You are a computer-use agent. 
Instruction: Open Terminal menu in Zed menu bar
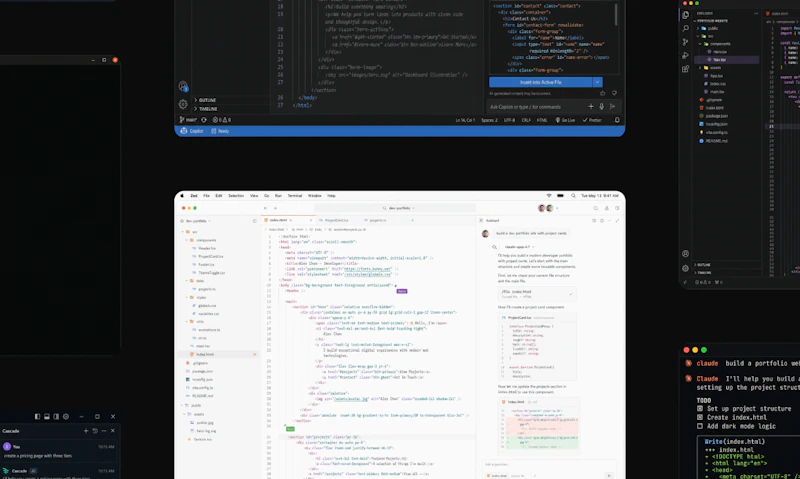tap(294, 195)
